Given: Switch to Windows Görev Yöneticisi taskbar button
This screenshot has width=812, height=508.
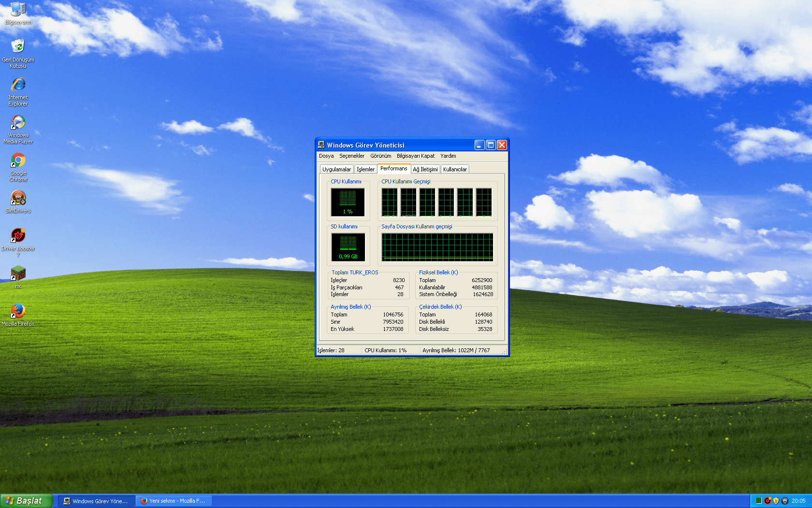Looking at the screenshot, I should (x=96, y=501).
